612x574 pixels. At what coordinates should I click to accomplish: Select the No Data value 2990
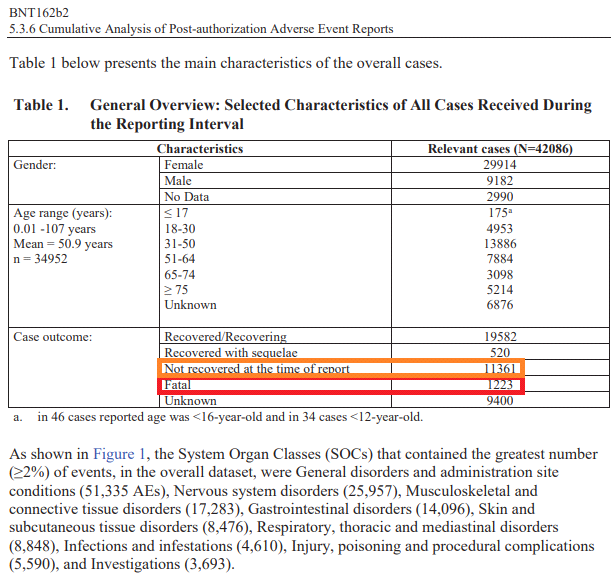(x=500, y=197)
